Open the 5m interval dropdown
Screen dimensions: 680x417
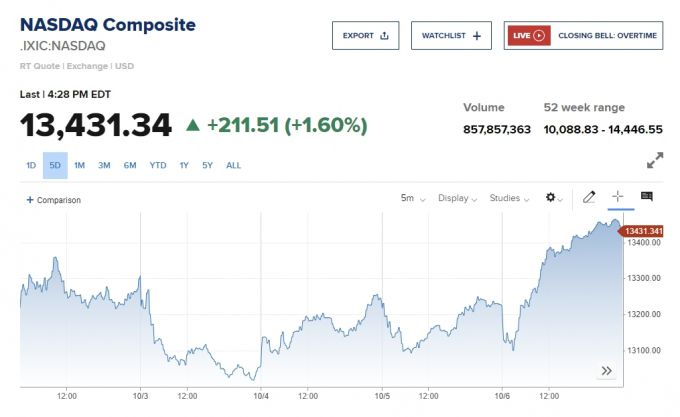tap(413, 198)
